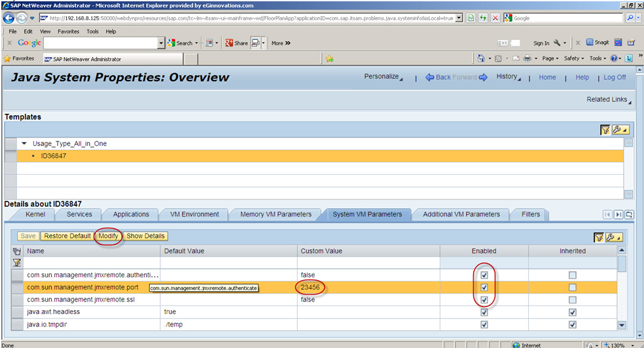Click the Modify button

pos(108,236)
